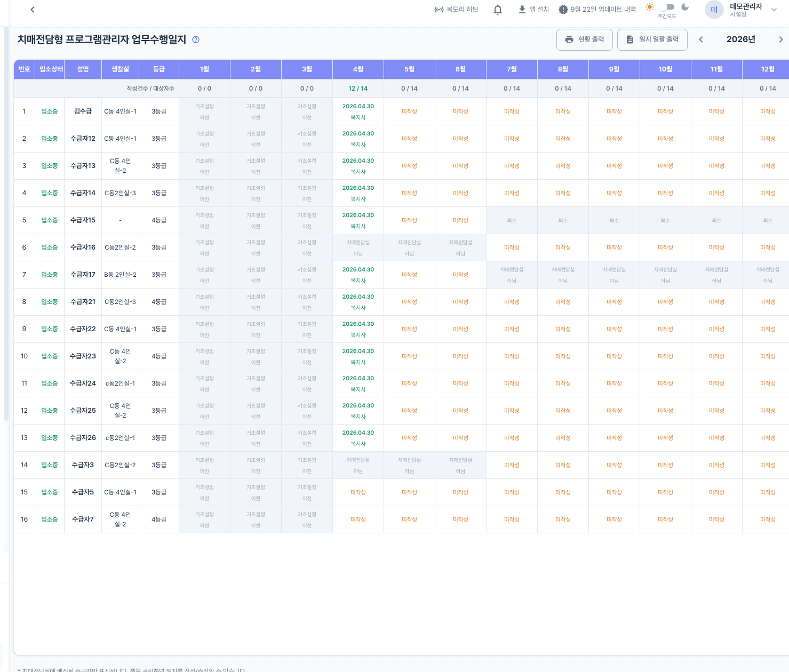Screen dimensions: 789x672
Task: Click the sun icon for day mode
Action: (x=649, y=7)
